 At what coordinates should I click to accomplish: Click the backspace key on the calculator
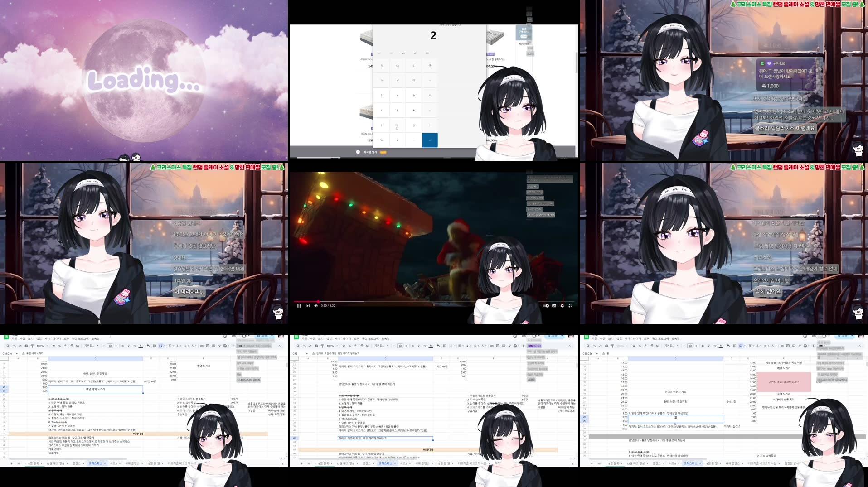click(430, 65)
